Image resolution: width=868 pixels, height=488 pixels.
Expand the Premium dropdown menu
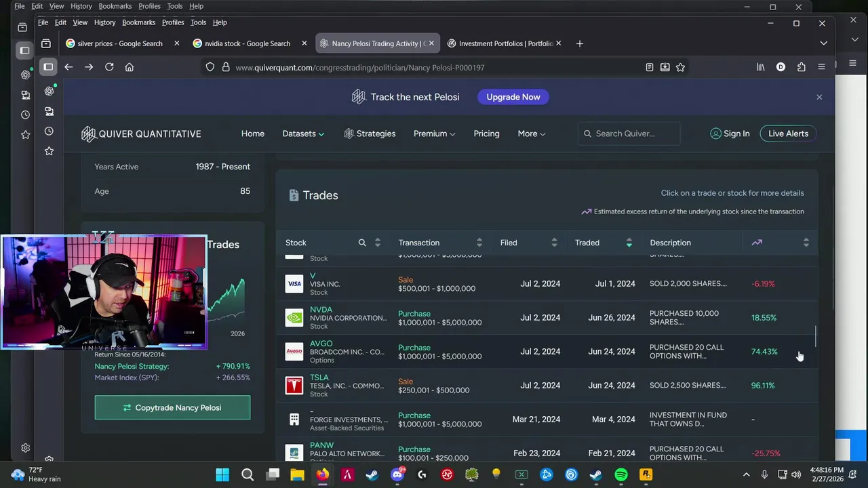click(434, 134)
